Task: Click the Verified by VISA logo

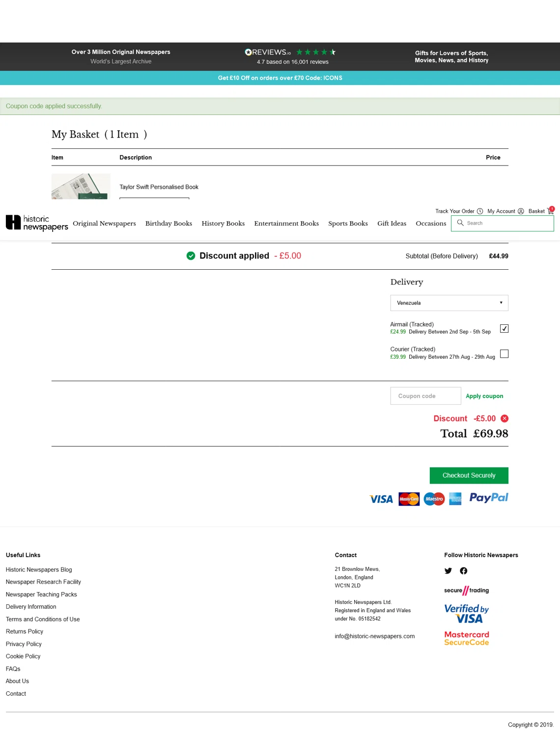Action: 466,614
